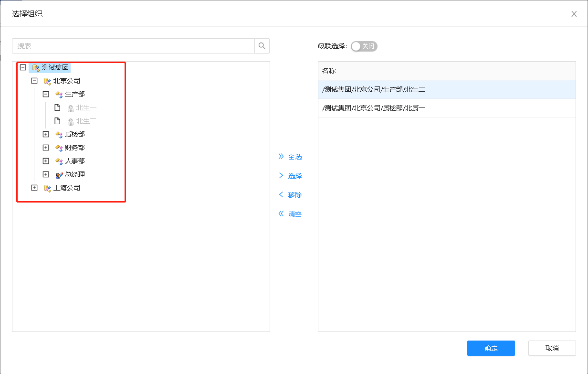
Task: Click the 北京公司 company icon
Action: [47, 81]
